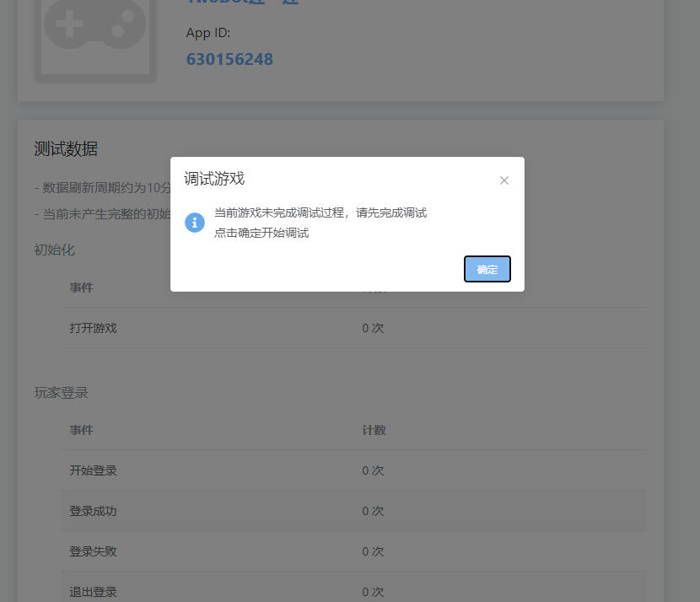700x602 pixels.
Task: Click the App ID number 630156248
Action: tap(229, 59)
